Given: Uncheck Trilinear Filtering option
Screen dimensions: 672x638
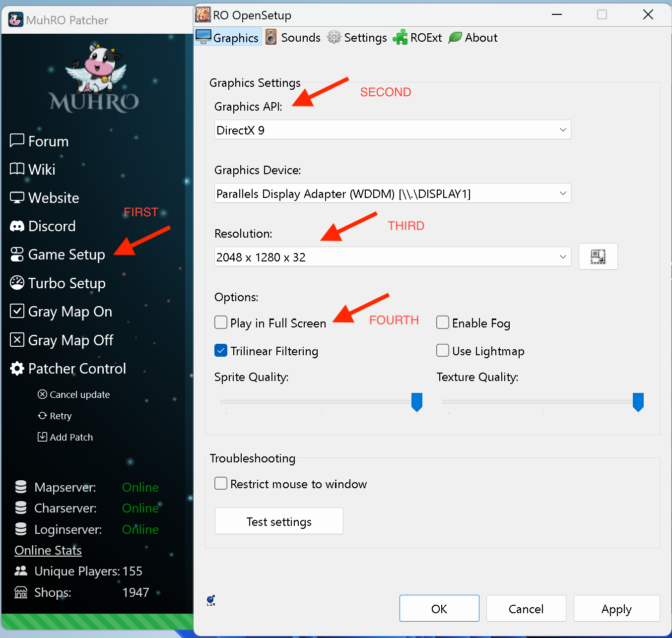Looking at the screenshot, I should pos(221,351).
